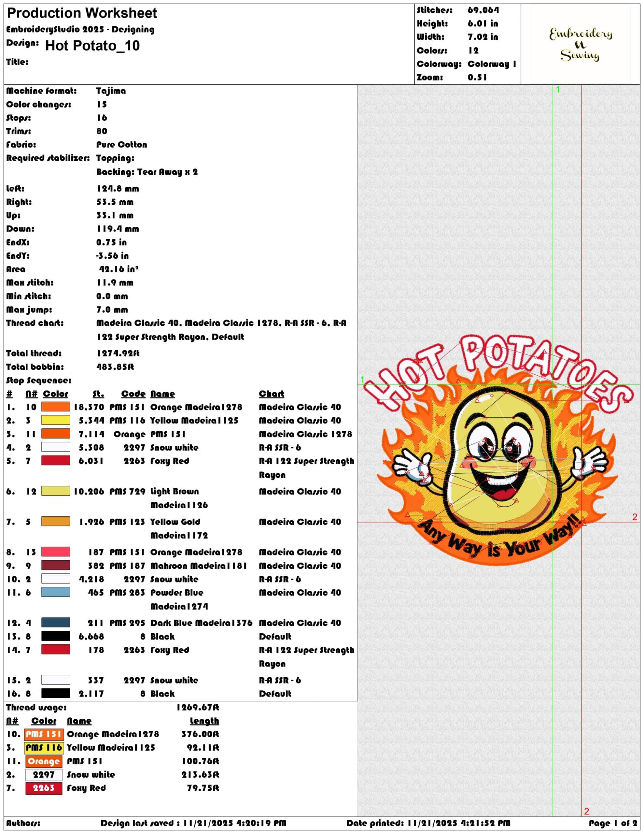Click the Max stitch value 11.9 mm
The image size is (644, 834).
pos(115,283)
